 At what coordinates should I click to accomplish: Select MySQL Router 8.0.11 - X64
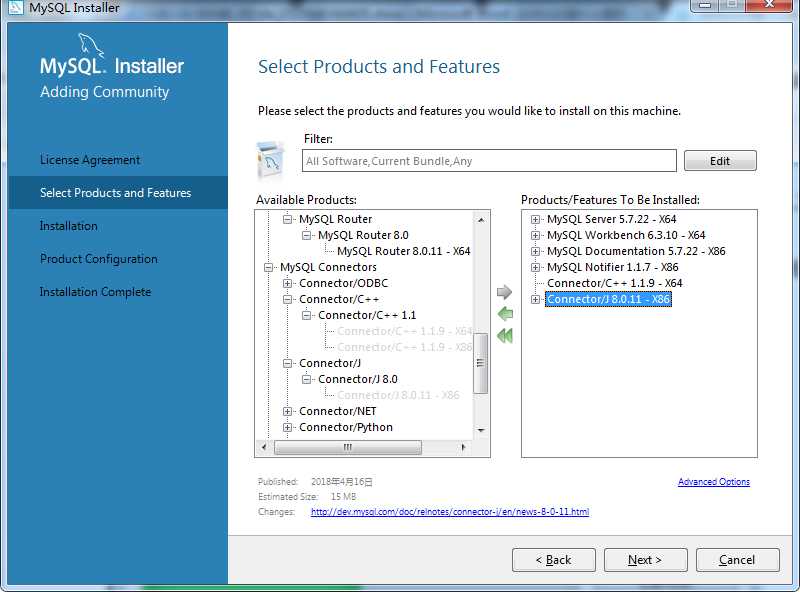tap(404, 251)
